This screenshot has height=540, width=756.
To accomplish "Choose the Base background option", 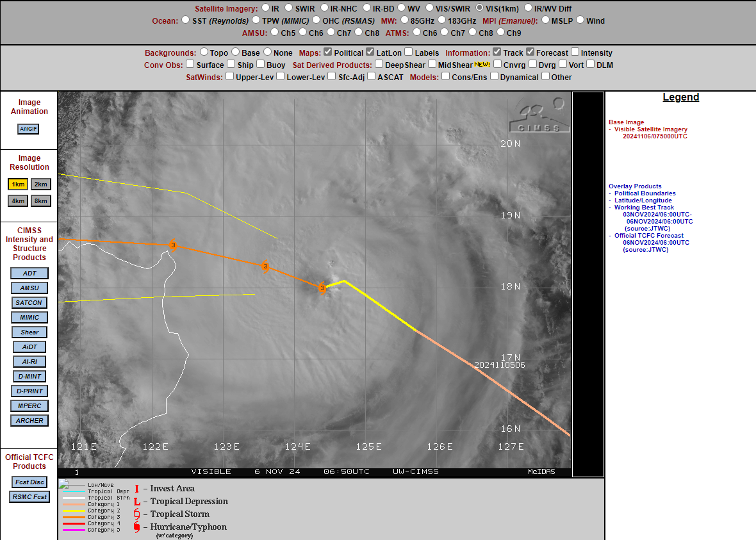I will (235, 52).
